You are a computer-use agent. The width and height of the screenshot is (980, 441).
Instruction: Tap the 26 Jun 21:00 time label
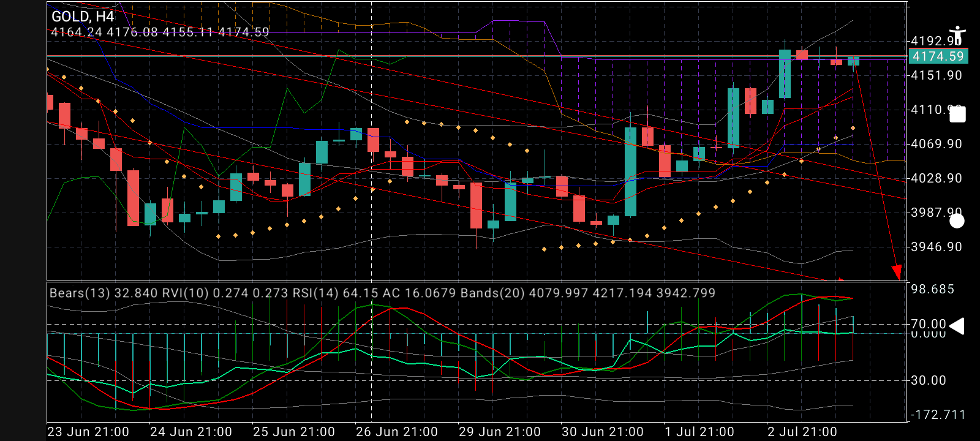tap(397, 432)
